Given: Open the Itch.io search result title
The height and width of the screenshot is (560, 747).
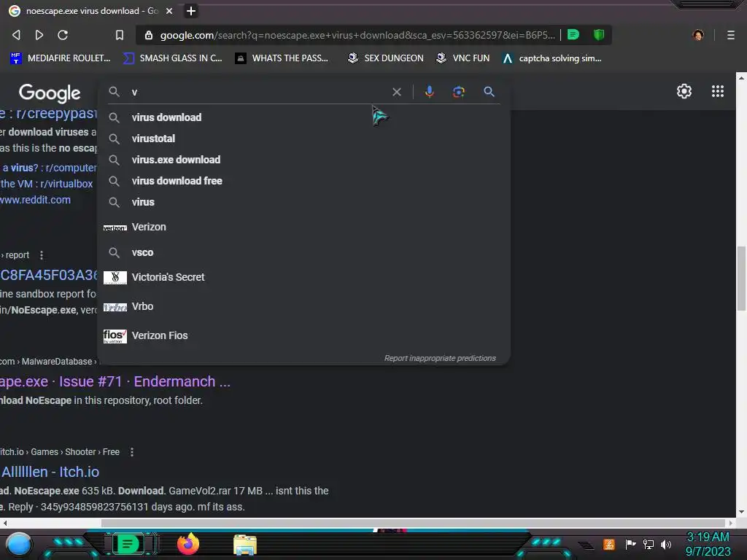Looking at the screenshot, I should pyautogui.click(x=50, y=472).
